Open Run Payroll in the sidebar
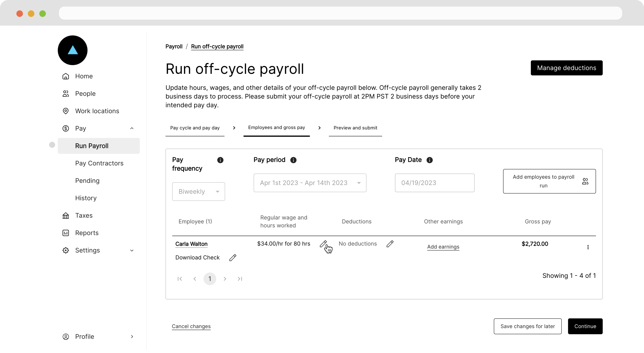 pos(99,146)
